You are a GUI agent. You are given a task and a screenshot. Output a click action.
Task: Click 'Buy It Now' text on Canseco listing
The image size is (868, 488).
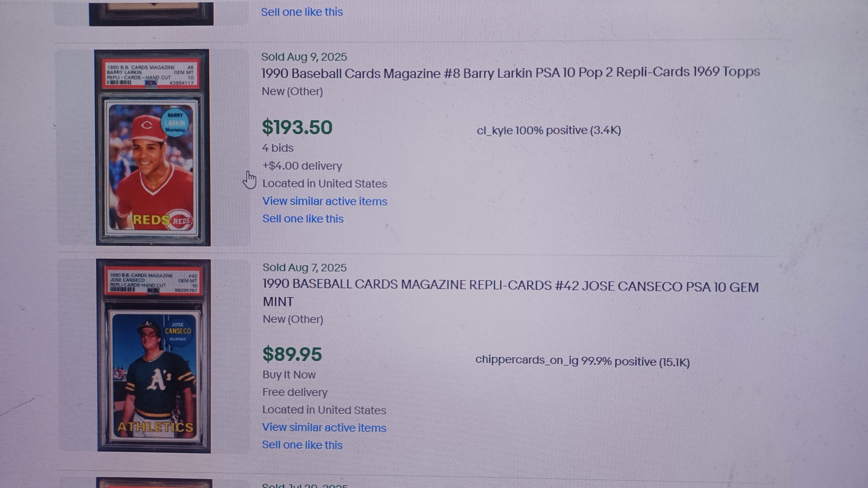(x=289, y=375)
